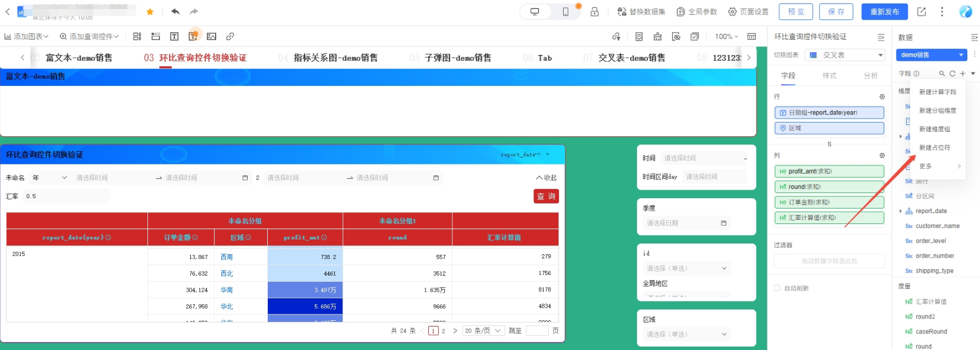Refresh the field list
This screenshot has height=350, width=980.
[x=952, y=74]
